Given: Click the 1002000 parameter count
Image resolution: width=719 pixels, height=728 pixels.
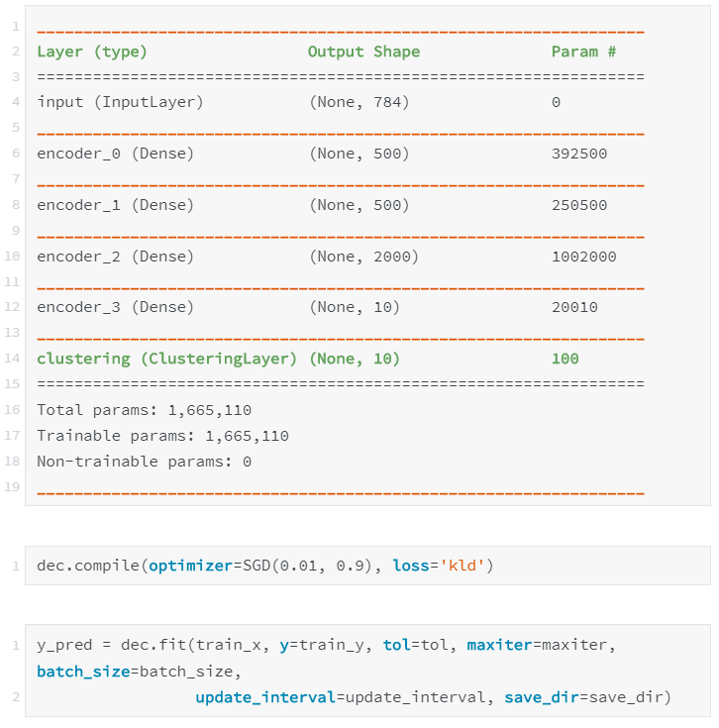Looking at the screenshot, I should click(x=583, y=257).
